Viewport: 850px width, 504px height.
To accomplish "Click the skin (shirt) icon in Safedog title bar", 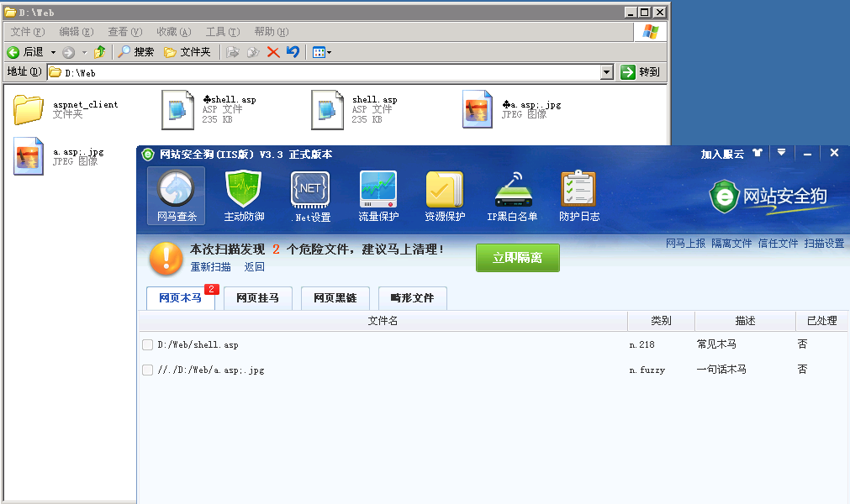I will [x=758, y=153].
